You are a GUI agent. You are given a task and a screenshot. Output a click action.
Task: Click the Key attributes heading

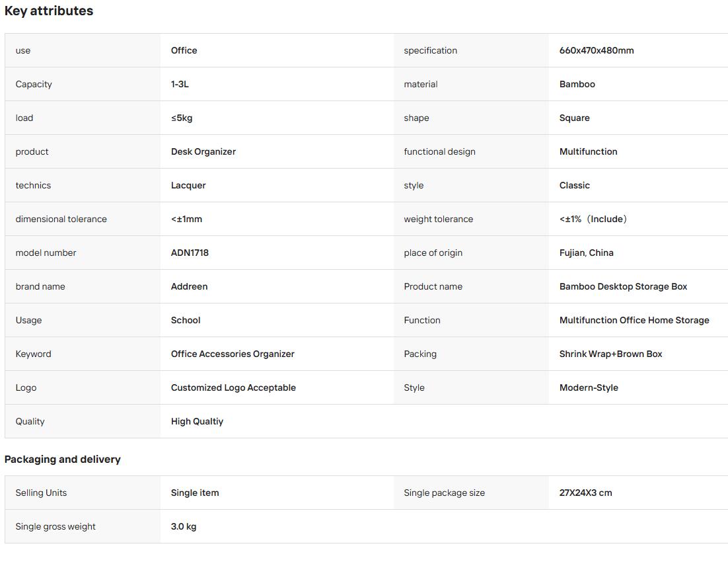(49, 11)
